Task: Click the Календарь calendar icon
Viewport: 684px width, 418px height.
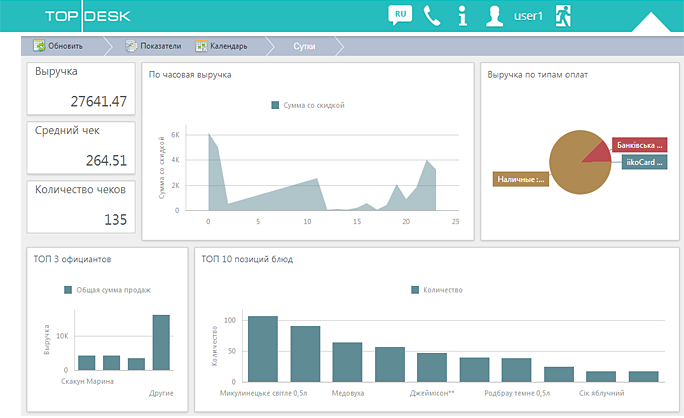Action: tap(201, 46)
